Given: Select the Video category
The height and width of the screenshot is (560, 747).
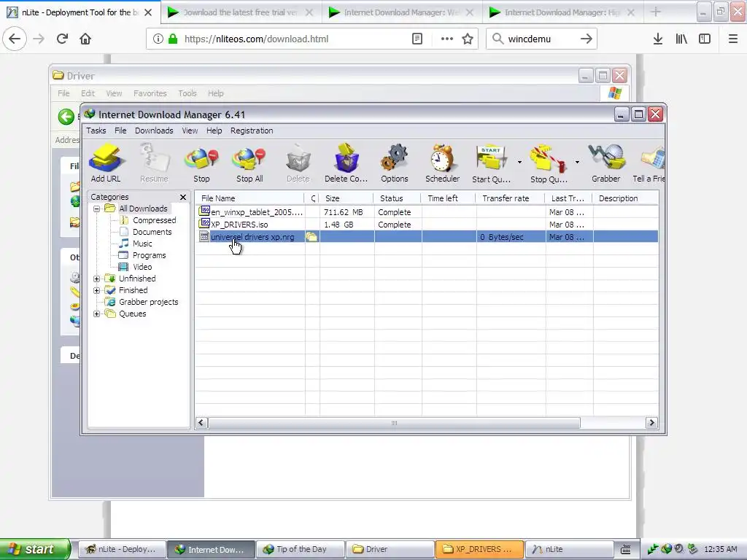Looking at the screenshot, I should (x=142, y=267).
